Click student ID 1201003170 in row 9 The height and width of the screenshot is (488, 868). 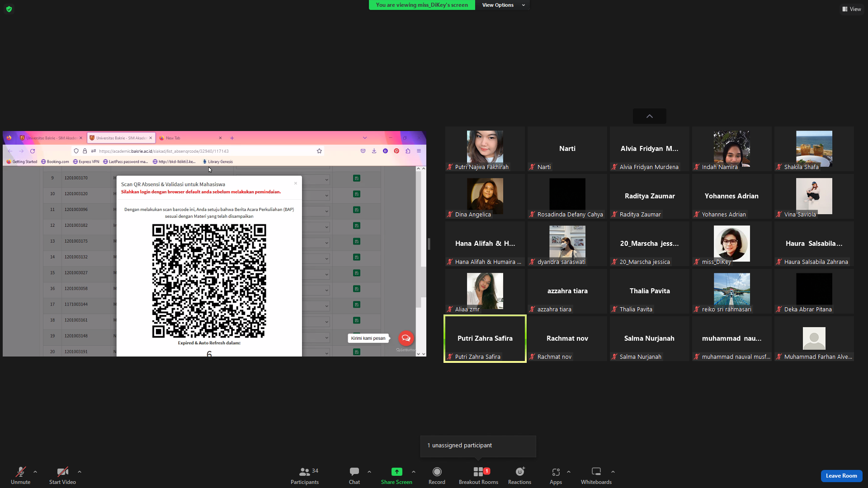[76, 178]
